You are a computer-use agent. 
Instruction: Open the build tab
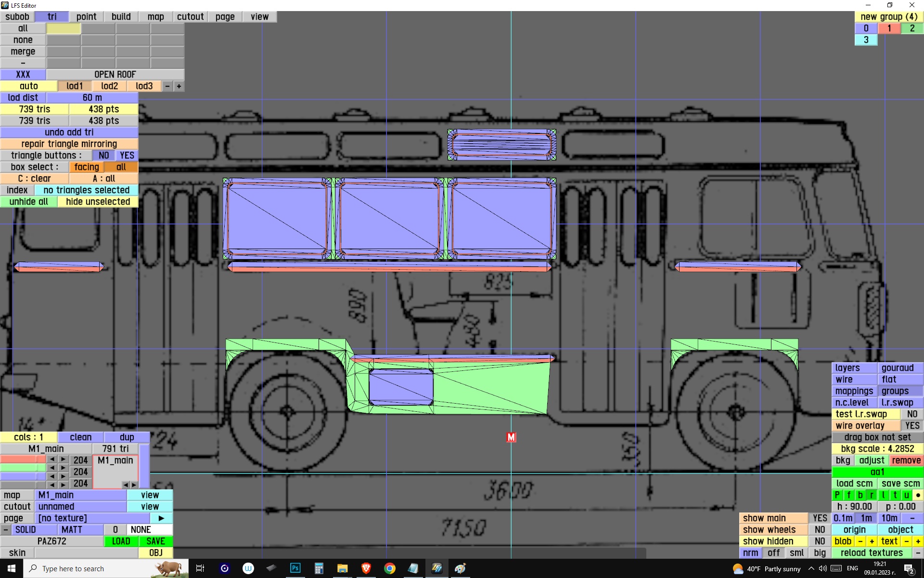point(121,16)
